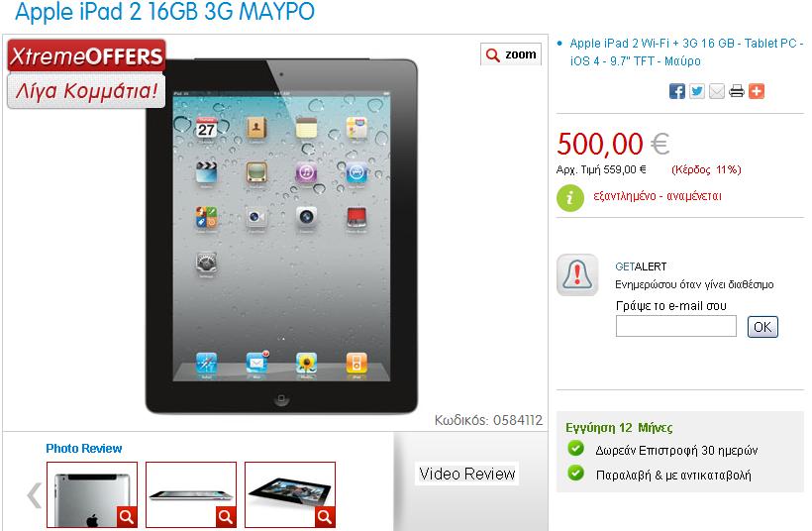Go to previous photos with the left arrow
The width and height of the screenshot is (812, 531).
[35, 494]
